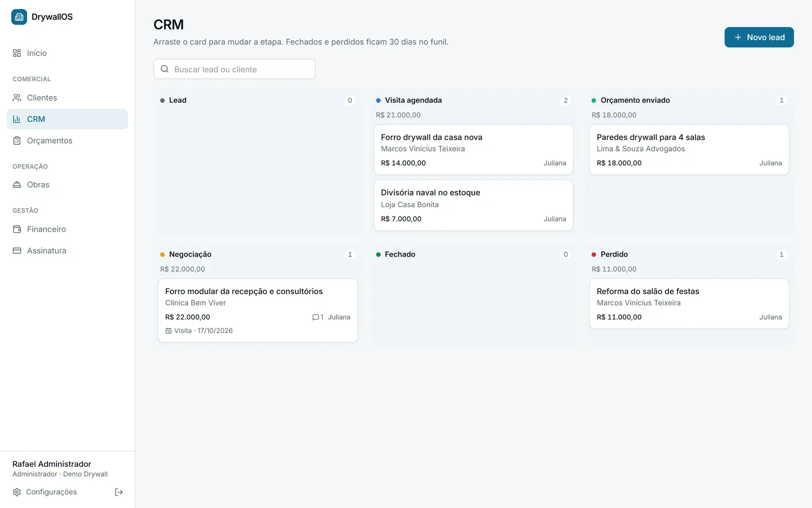The image size is (812, 508).
Task: Click the search magnifier icon
Action: click(164, 69)
